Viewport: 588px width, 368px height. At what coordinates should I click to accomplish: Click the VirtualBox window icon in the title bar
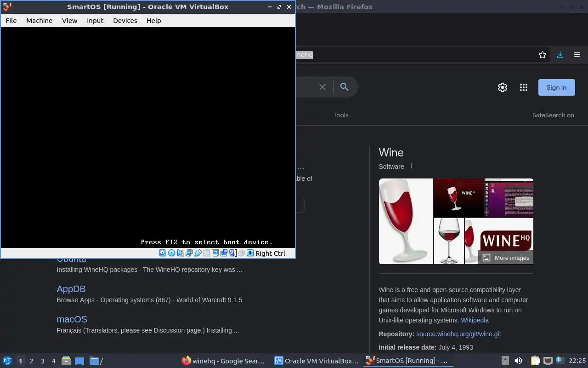pos(7,7)
